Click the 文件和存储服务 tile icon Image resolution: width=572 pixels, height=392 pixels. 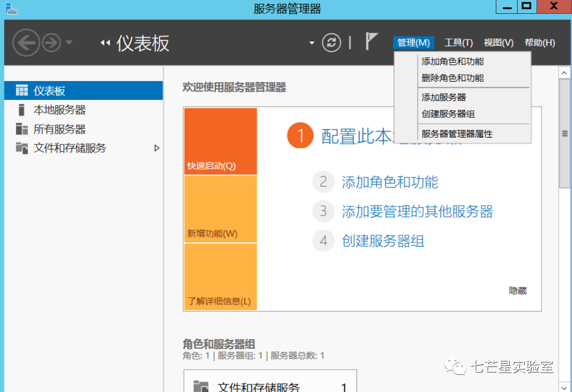point(200,386)
